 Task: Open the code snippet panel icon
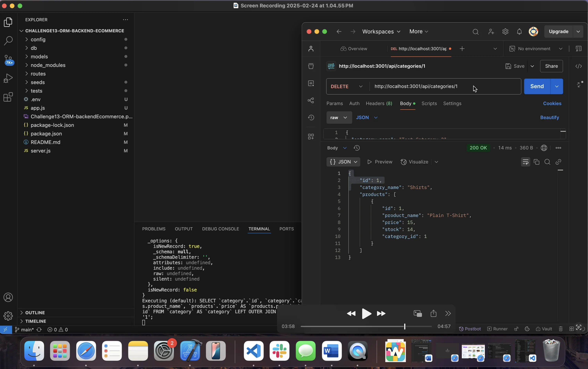click(x=578, y=66)
